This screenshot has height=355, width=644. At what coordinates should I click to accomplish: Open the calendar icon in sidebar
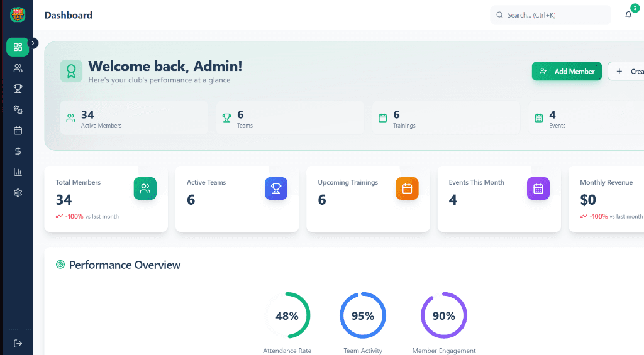point(18,130)
